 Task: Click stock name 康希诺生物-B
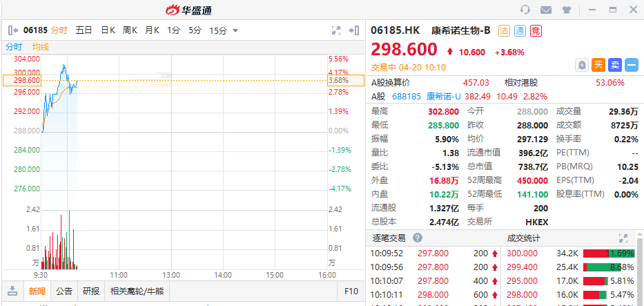[x=461, y=30]
